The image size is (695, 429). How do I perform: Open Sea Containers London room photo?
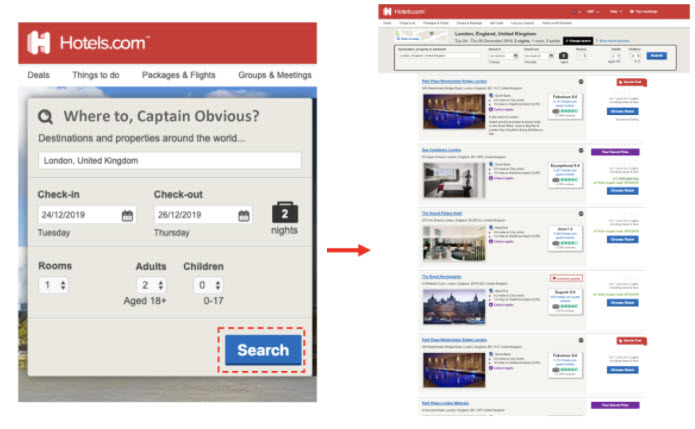pos(454,180)
